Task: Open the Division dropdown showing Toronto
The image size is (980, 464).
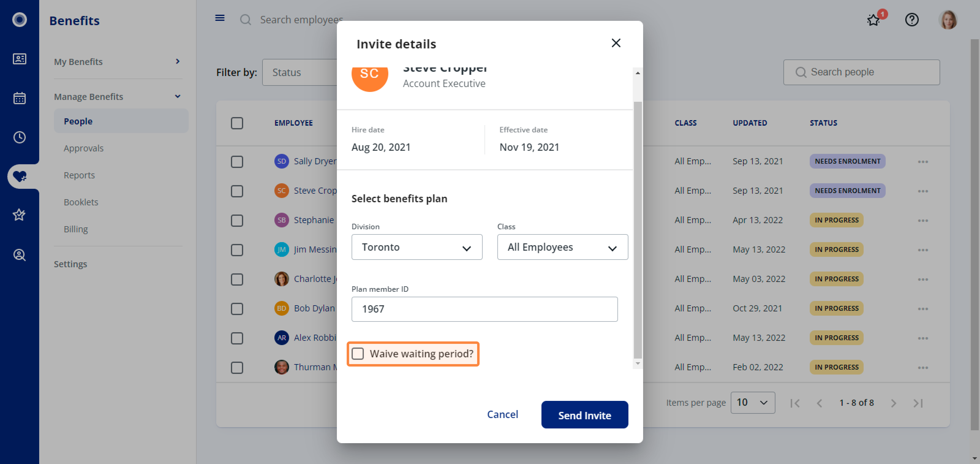Action: tap(417, 247)
